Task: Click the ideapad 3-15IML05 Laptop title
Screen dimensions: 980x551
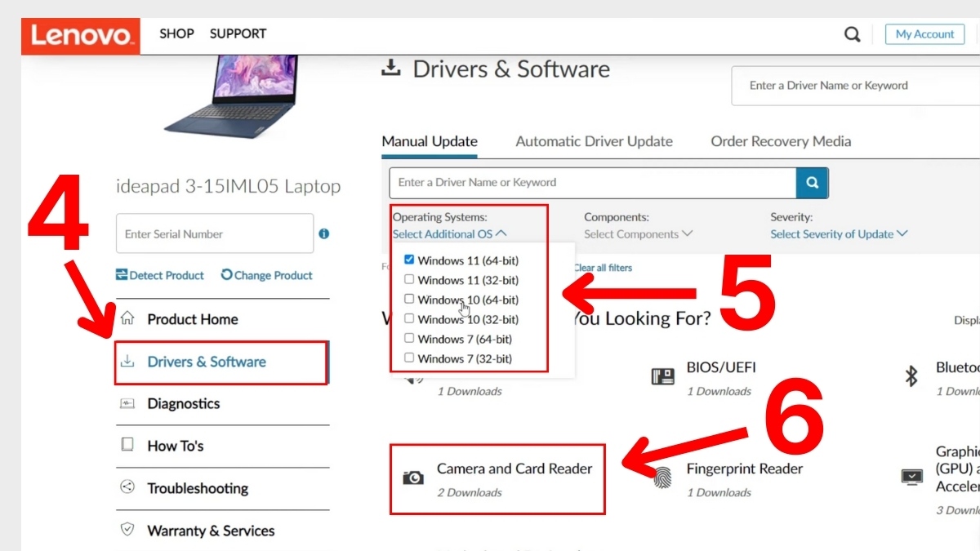Action: click(x=229, y=187)
